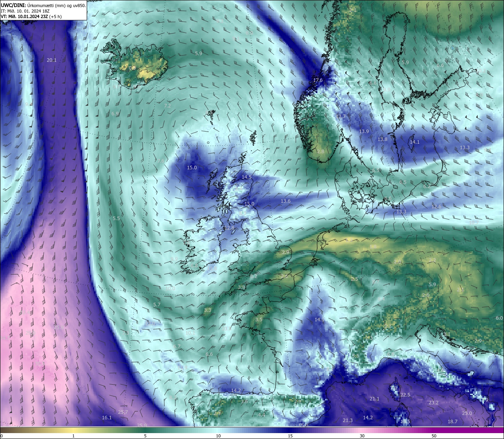Select the VT valid time 23Z line

click(31, 17)
